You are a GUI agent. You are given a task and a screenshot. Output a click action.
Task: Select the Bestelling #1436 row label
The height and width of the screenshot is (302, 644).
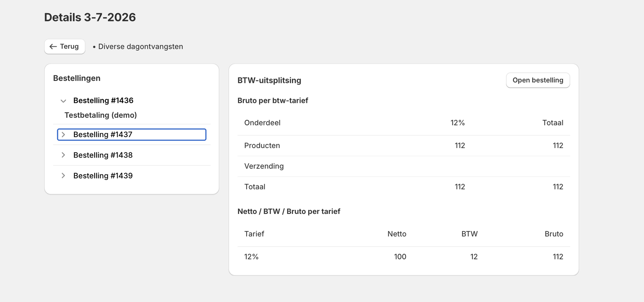103,101
